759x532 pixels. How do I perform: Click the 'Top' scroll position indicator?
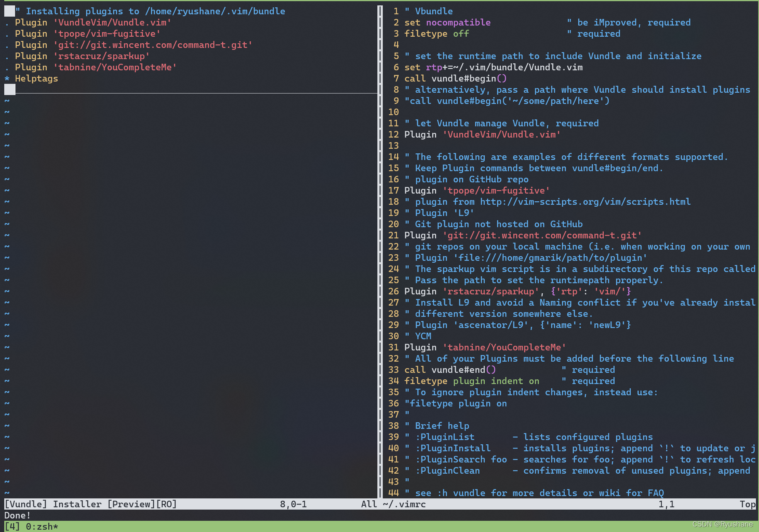(747, 504)
